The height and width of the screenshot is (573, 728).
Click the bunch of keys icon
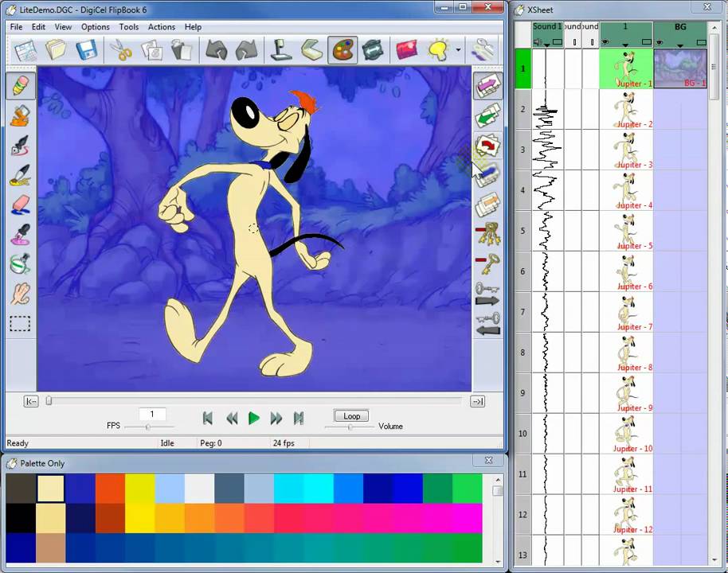[x=488, y=233]
